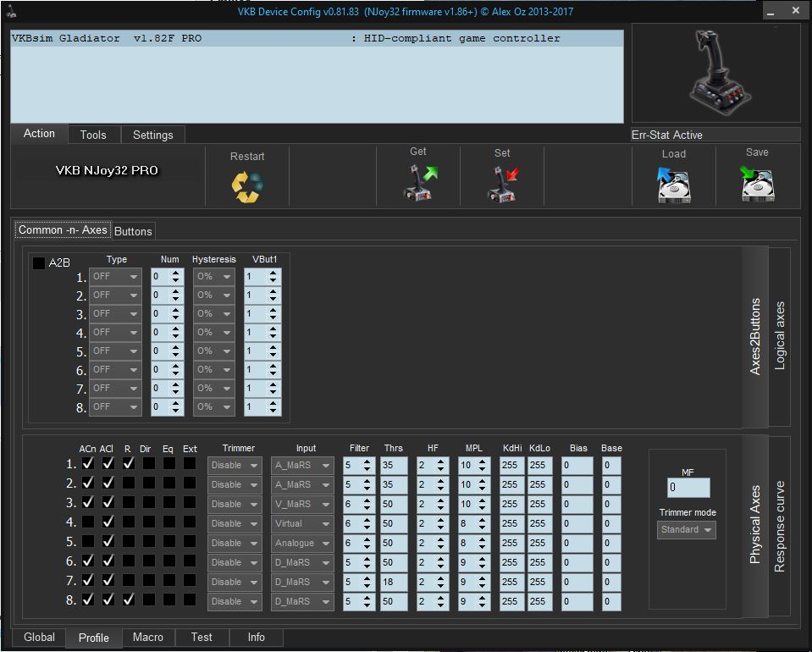This screenshot has height=652, width=812.
Task: Uncheck R checkbox for axis 8
Action: 129,600
